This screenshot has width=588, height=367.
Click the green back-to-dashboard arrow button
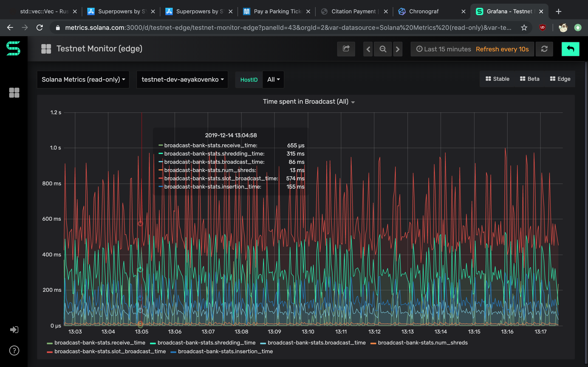point(570,49)
